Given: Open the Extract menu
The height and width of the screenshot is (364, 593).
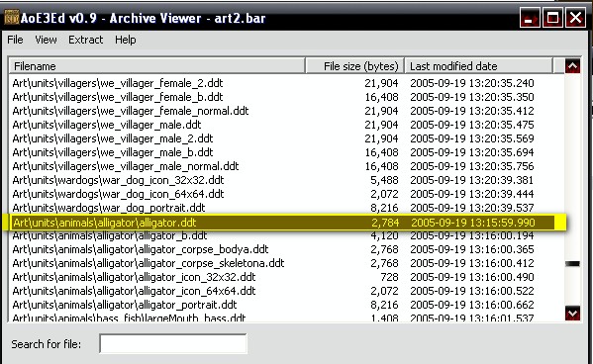Looking at the screenshot, I should [x=85, y=40].
